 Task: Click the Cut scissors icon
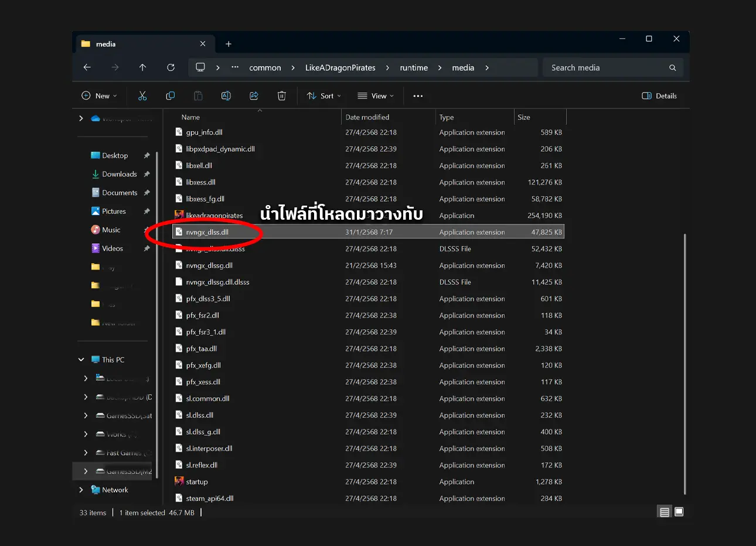(x=142, y=96)
